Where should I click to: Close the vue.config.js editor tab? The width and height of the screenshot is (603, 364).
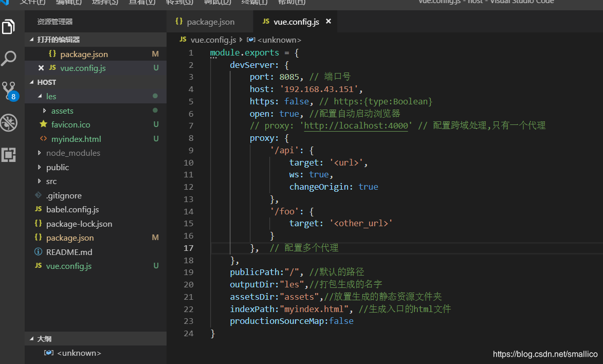point(328,21)
